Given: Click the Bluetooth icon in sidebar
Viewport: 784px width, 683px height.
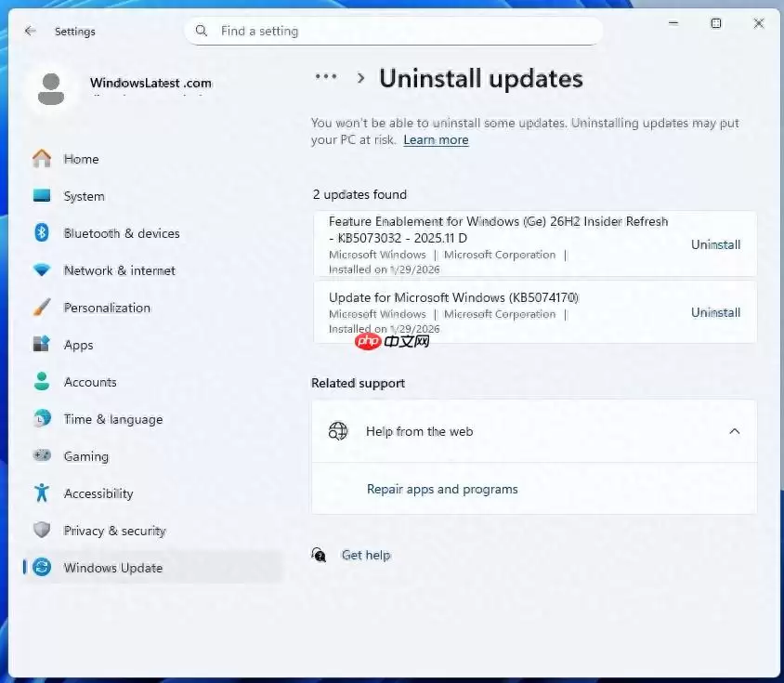Looking at the screenshot, I should pos(42,232).
